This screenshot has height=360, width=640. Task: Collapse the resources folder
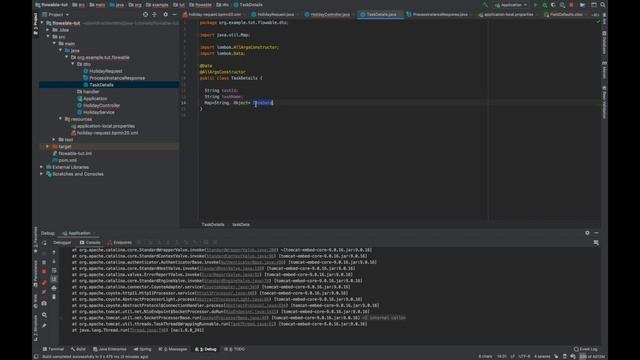tap(60, 119)
